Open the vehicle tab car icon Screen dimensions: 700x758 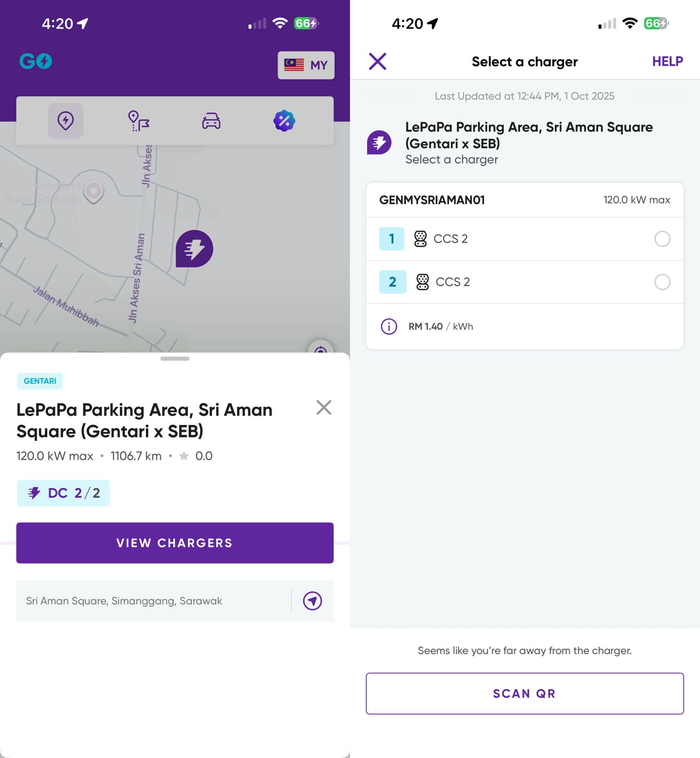coord(211,121)
